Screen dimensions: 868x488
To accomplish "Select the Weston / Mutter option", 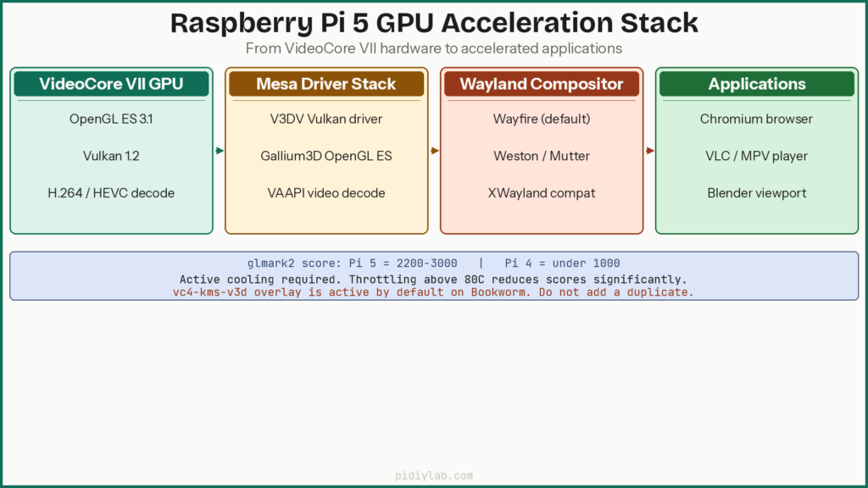I will [x=542, y=156].
